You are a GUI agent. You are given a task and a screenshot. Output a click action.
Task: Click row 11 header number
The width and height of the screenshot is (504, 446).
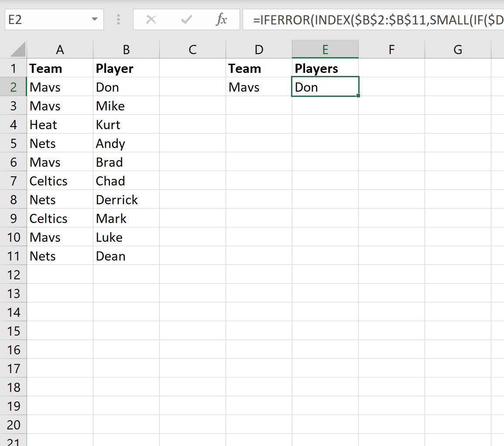point(14,256)
